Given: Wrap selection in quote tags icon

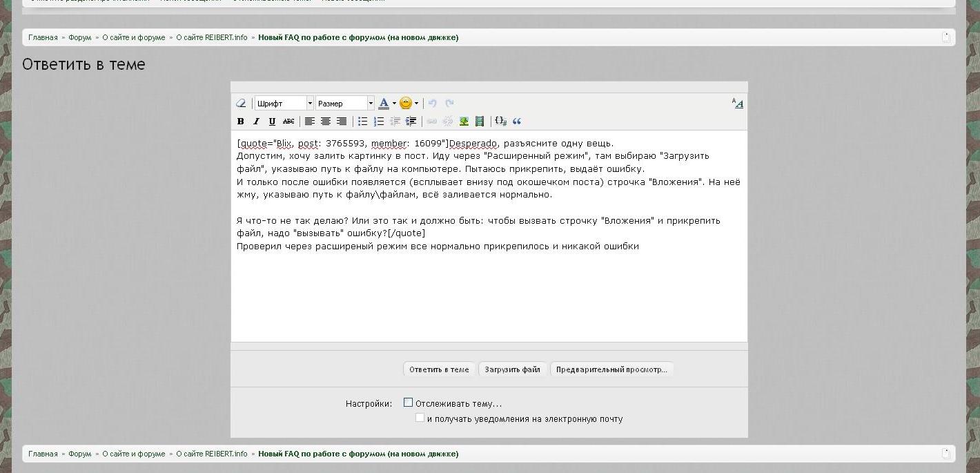Looking at the screenshot, I should point(517,122).
